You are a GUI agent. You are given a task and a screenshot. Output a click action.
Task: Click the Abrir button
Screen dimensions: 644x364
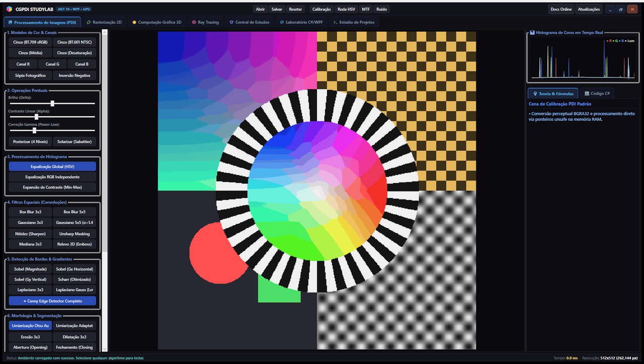coord(260,9)
